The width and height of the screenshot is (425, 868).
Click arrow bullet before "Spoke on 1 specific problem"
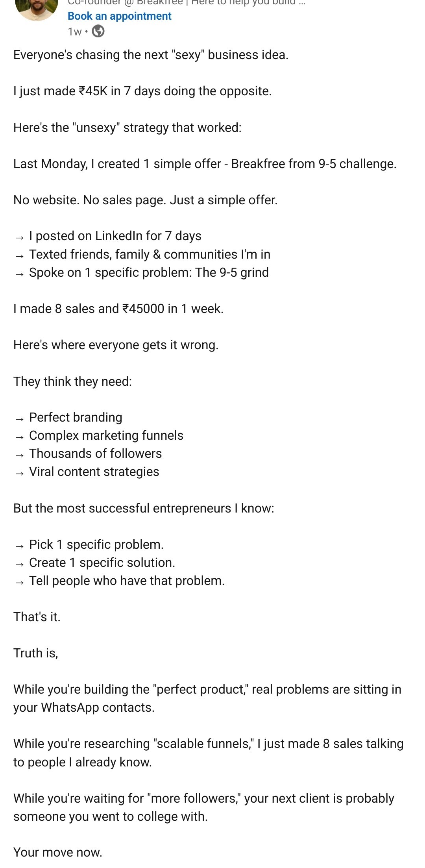pos(20,274)
